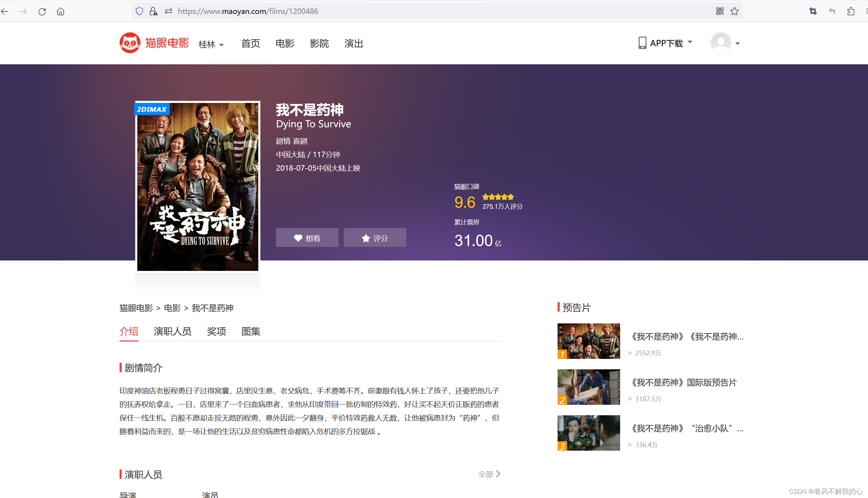
Task: Click the tracking protection shield icon
Action: (139, 11)
